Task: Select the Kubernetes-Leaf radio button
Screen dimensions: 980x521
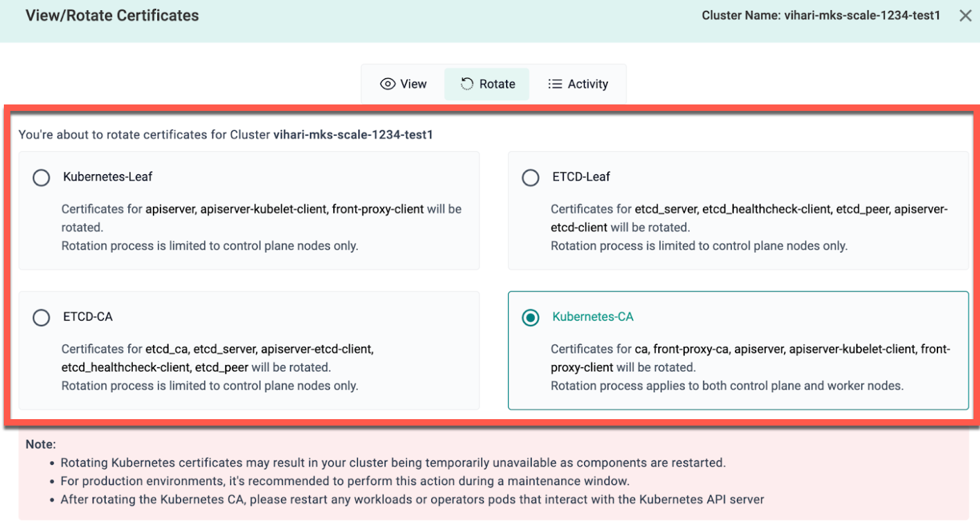Action: pyautogui.click(x=41, y=178)
